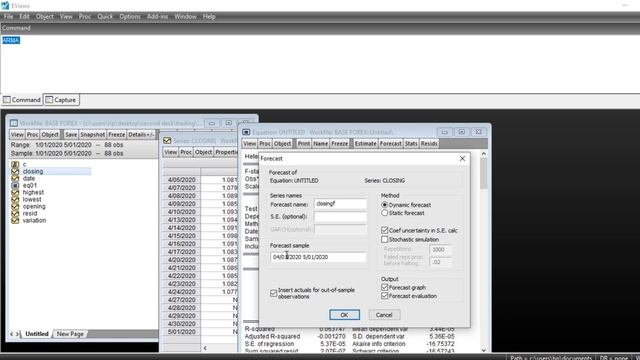Viewport: 640px width, 360px height.
Task: Click the Command tab icon
Action: [7, 100]
